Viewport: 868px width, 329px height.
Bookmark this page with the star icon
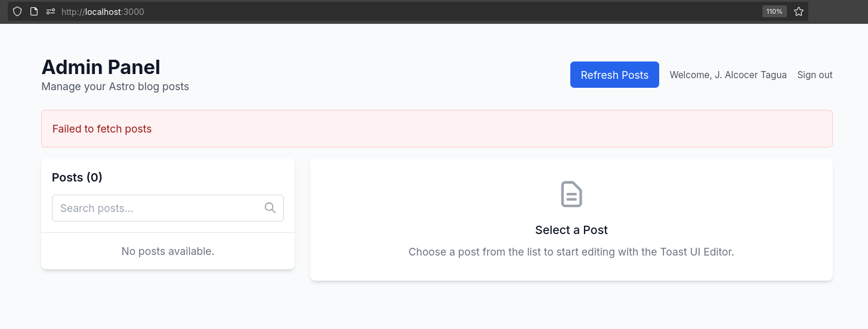[799, 11]
